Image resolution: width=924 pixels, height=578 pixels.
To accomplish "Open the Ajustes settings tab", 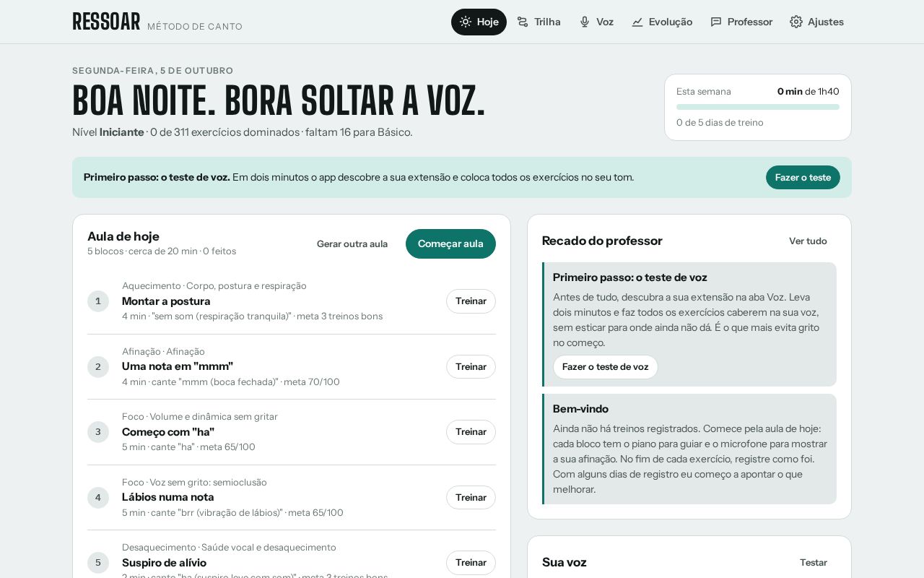I will pyautogui.click(x=816, y=22).
